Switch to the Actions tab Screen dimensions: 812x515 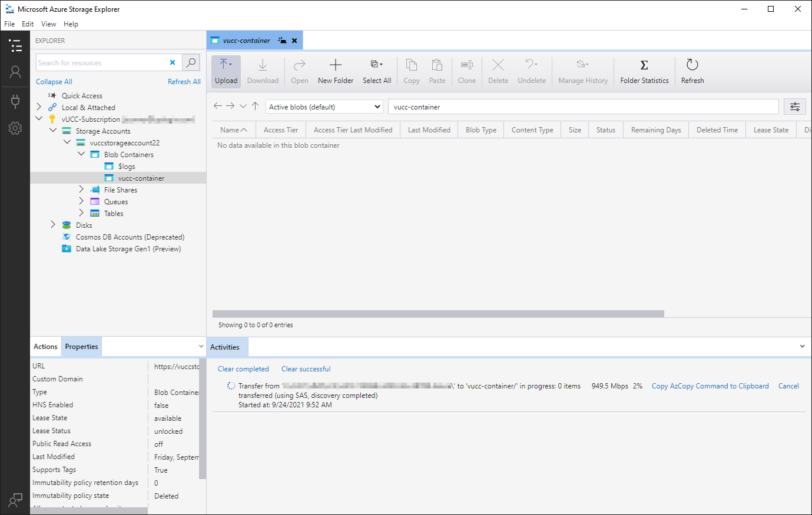(x=45, y=347)
